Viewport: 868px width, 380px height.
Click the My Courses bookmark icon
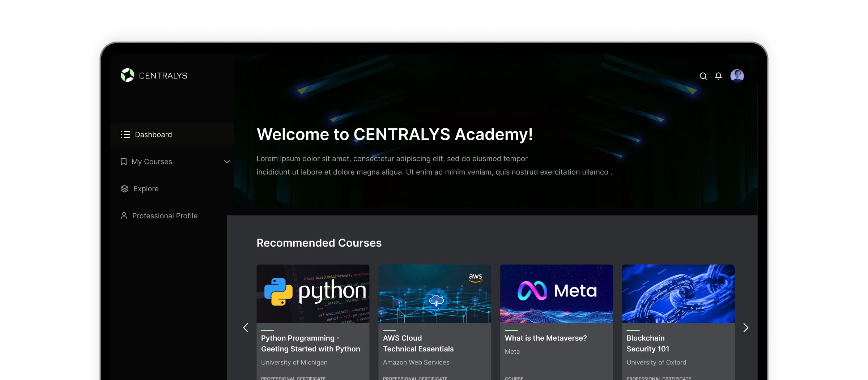tap(124, 162)
